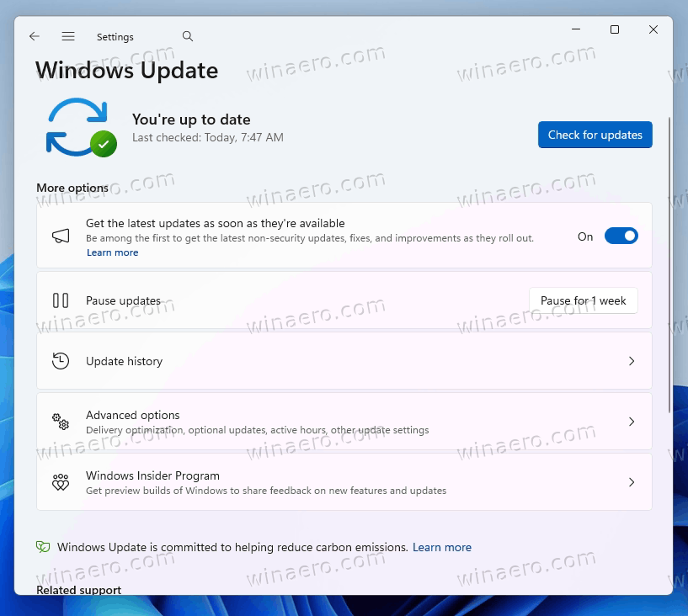
Task: Click the Windows Update sync status icon
Action: tap(79, 128)
